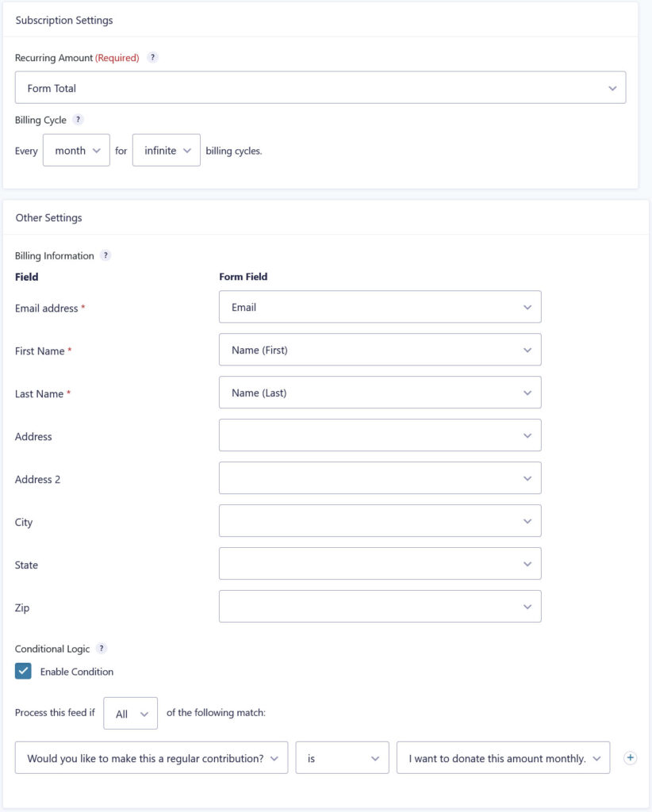This screenshot has width=652, height=812.
Task: Open the Recurring Amount dropdown showing Form Total
Action: click(320, 87)
